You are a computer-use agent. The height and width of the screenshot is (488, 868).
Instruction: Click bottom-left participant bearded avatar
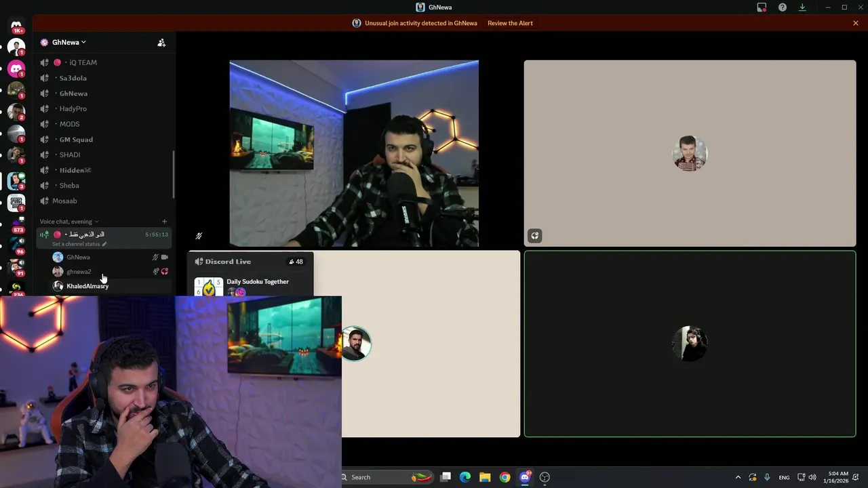356,344
